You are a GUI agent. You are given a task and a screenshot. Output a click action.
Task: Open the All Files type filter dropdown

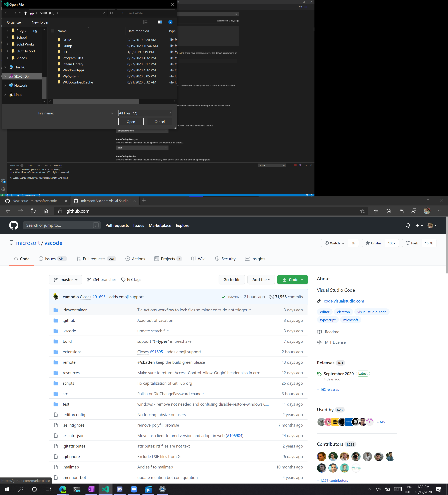coord(145,113)
